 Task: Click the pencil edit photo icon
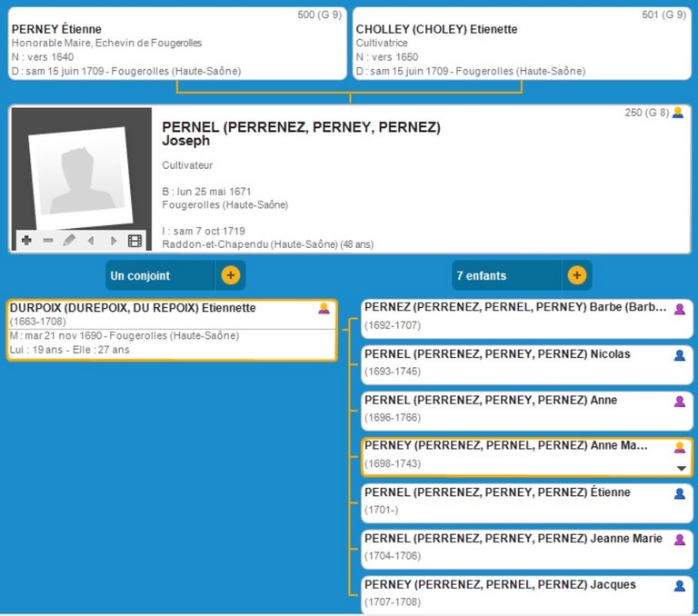69,241
